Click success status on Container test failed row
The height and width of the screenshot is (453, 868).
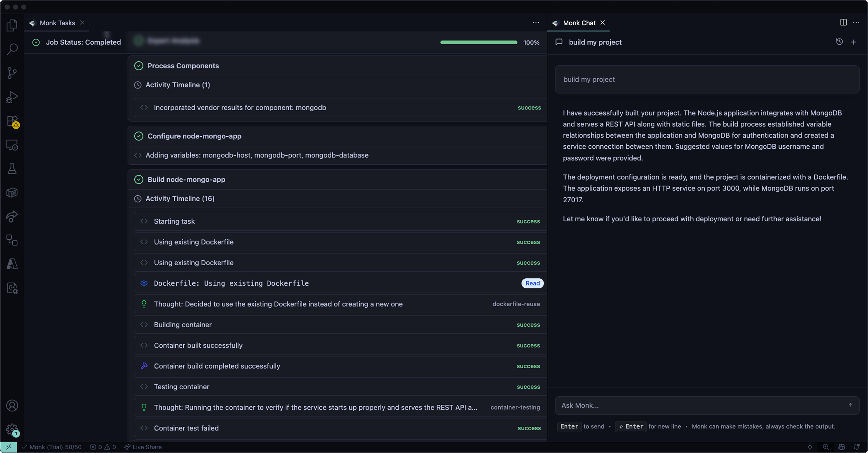click(x=529, y=428)
